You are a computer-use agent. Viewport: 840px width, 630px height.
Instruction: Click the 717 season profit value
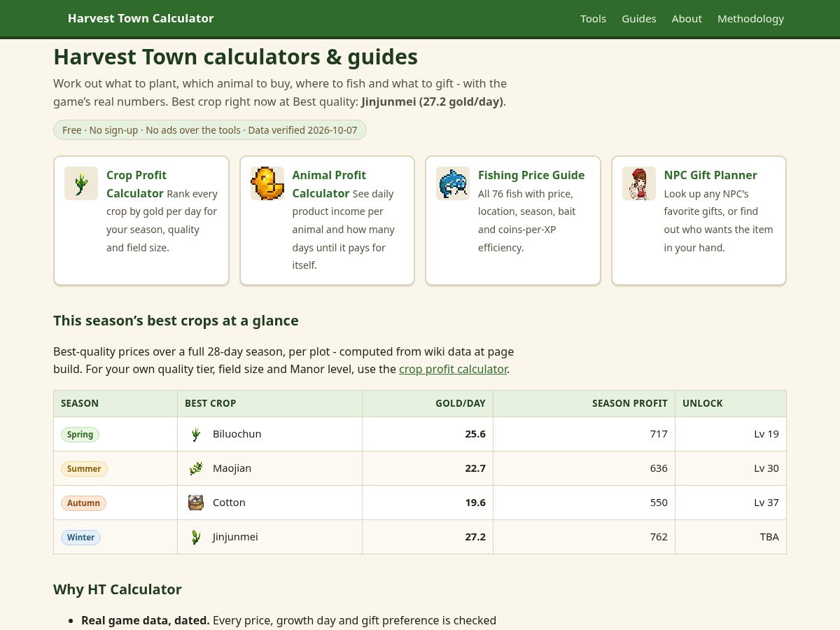[x=659, y=434]
